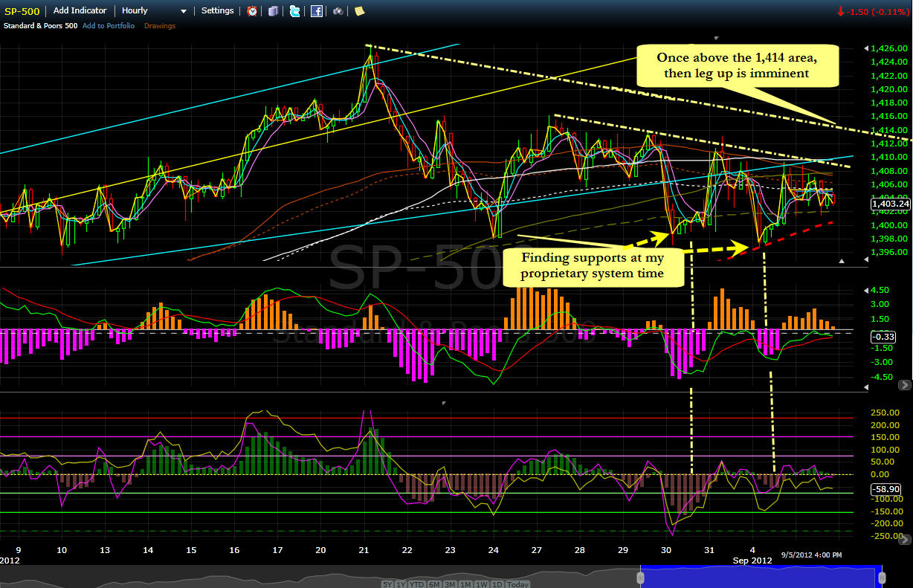Open the Settings menu
This screenshot has height=588, width=913.
coord(217,11)
